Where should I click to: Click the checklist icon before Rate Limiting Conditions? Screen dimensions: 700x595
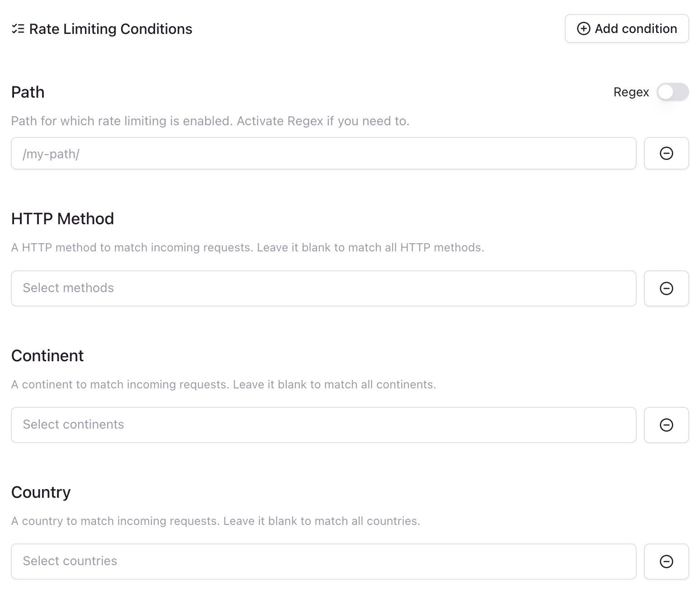pyautogui.click(x=18, y=28)
